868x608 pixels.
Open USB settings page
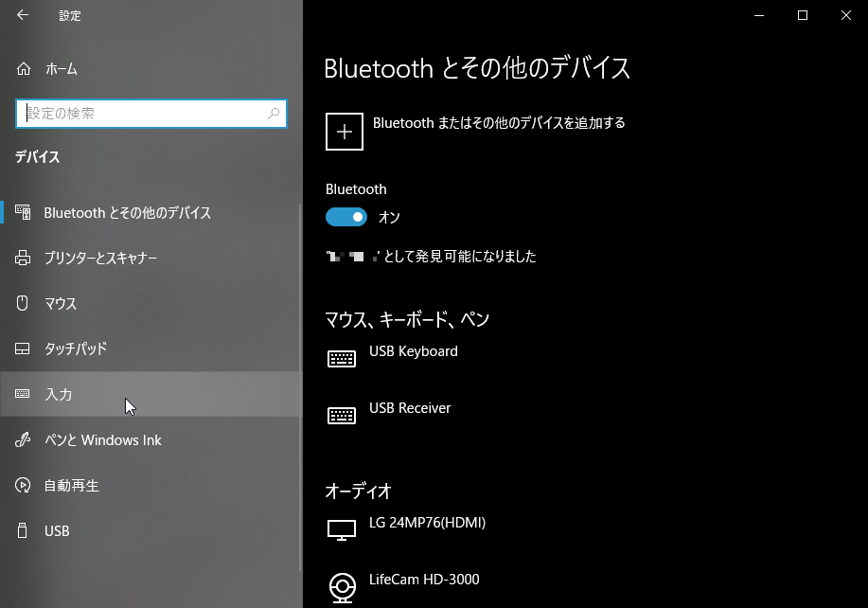(x=151, y=530)
